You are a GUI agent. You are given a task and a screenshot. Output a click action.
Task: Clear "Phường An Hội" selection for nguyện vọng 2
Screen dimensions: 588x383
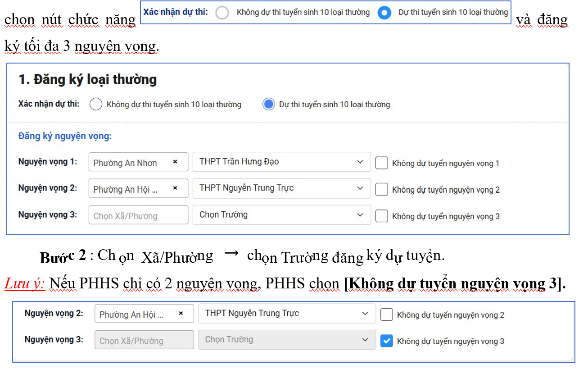click(176, 188)
